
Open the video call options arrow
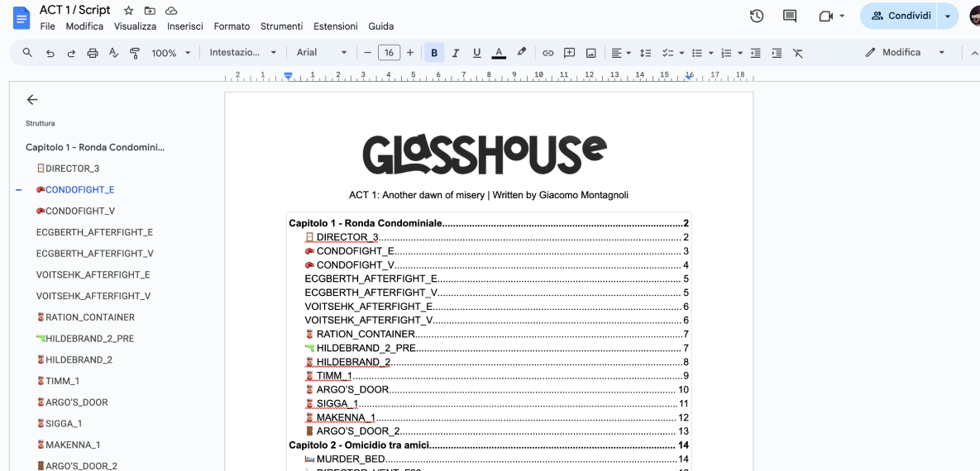pos(842,17)
